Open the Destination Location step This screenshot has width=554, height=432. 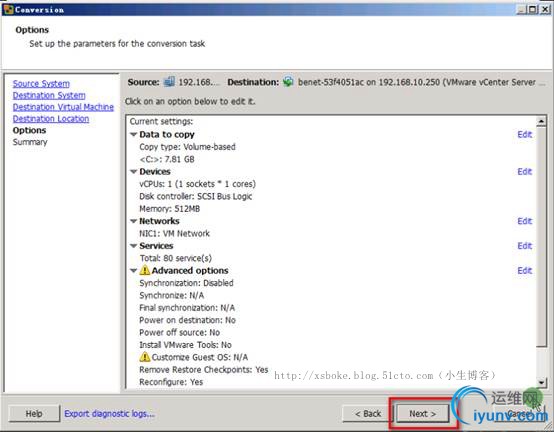(x=51, y=119)
